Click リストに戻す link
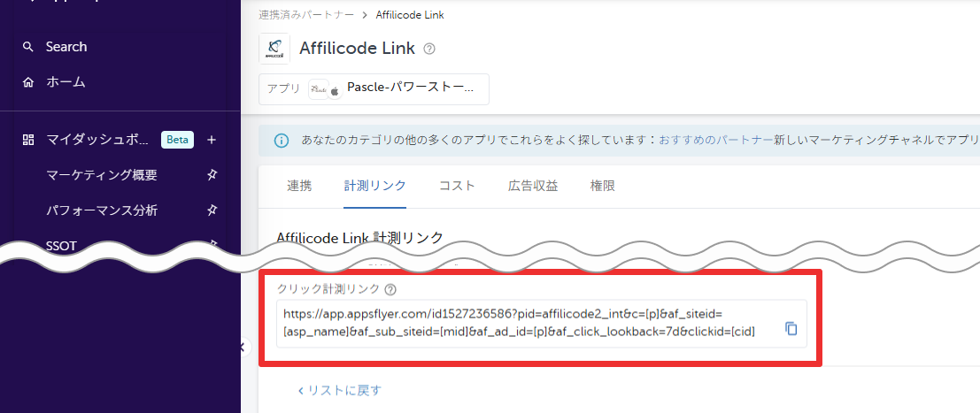 (339, 391)
